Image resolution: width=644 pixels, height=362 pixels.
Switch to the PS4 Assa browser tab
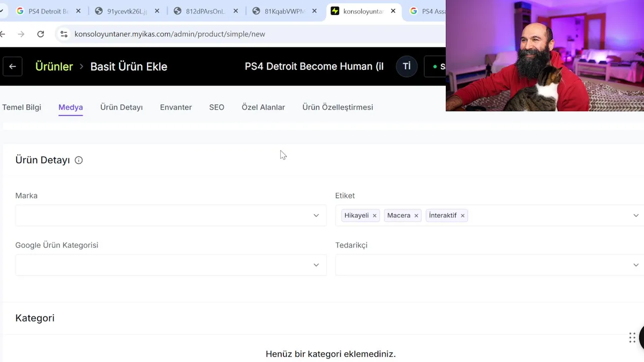(426, 11)
